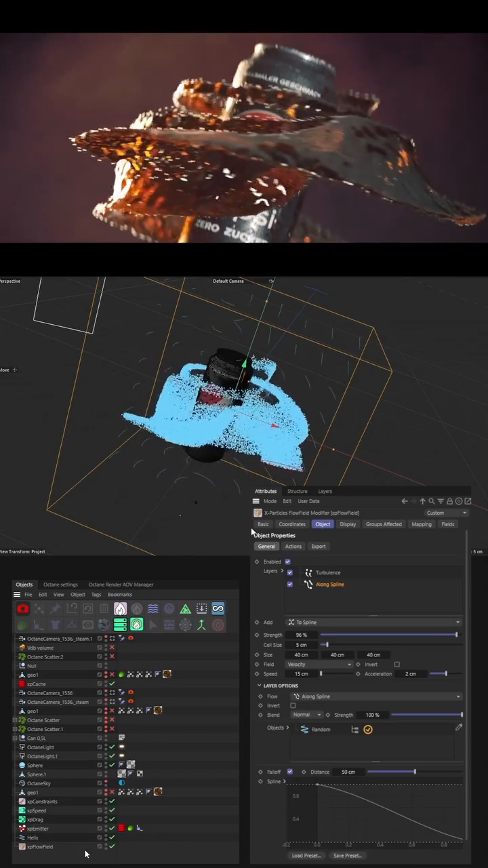
Task: Click the download-into-box icon in Objects toolbar
Action: click(x=201, y=609)
